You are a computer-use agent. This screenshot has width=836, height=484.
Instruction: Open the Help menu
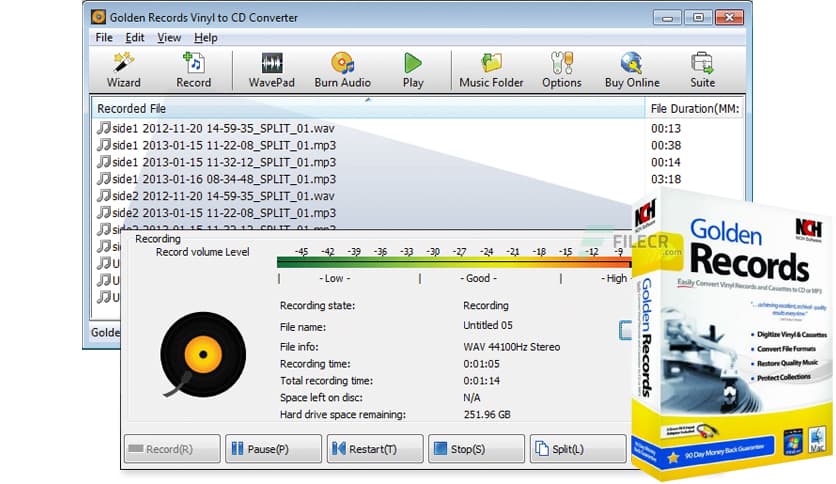[x=205, y=37]
